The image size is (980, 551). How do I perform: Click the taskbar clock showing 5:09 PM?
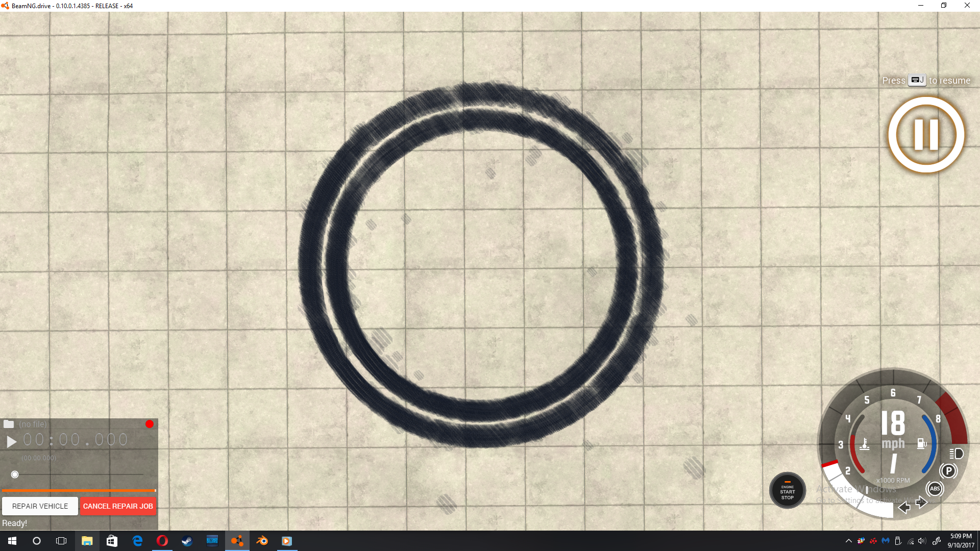961,541
